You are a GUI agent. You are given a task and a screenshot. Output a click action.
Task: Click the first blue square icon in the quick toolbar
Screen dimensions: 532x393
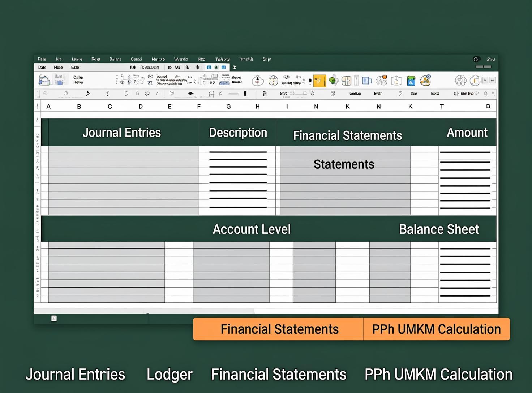209,68
